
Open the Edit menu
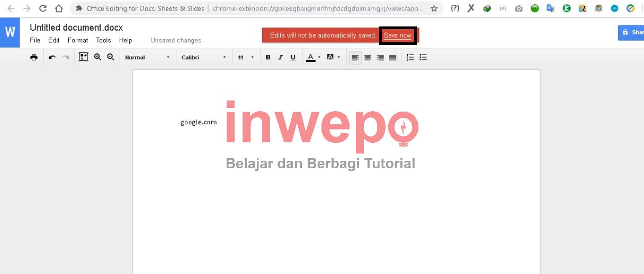(54, 40)
